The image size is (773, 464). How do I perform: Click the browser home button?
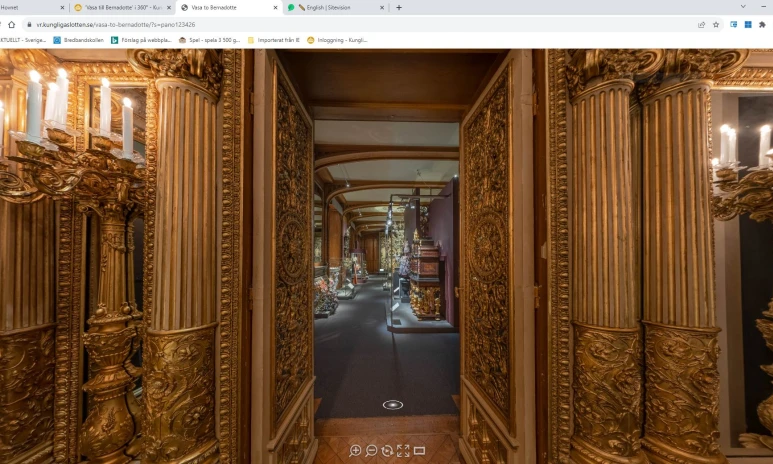pos(11,24)
